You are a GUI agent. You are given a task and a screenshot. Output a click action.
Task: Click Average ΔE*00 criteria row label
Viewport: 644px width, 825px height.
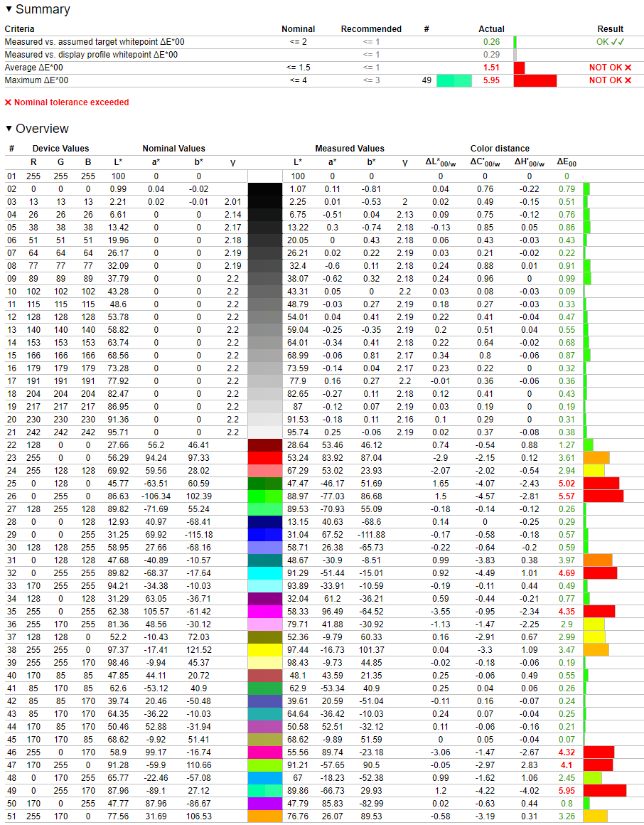pyautogui.click(x=33, y=68)
